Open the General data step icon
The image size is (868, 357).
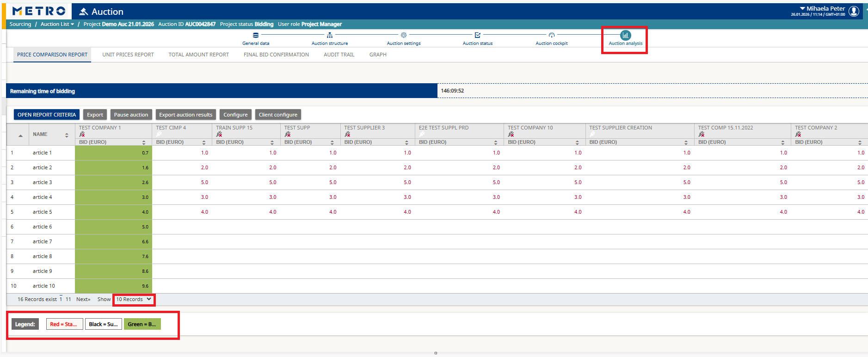coord(256,35)
